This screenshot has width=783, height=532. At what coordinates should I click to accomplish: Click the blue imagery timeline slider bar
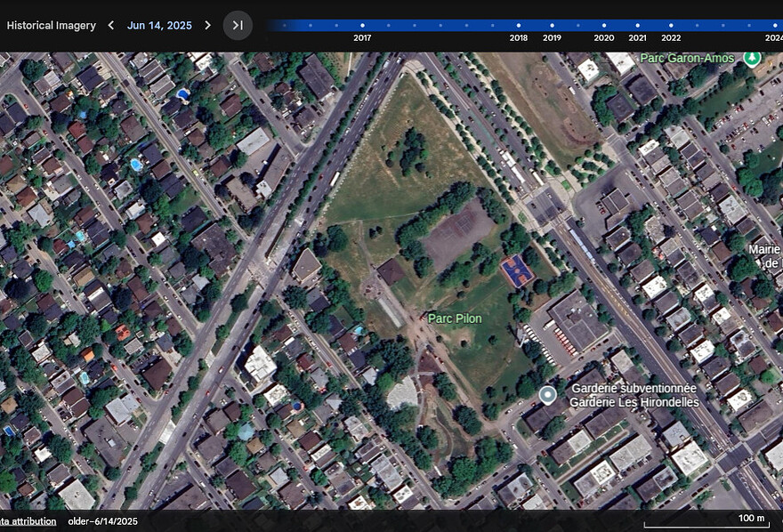[x=525, y=26]
